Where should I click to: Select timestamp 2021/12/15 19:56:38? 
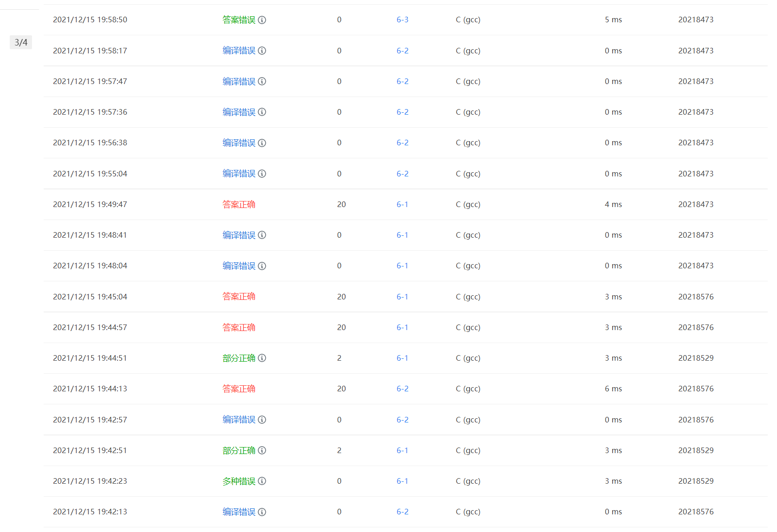coord(90,143)
